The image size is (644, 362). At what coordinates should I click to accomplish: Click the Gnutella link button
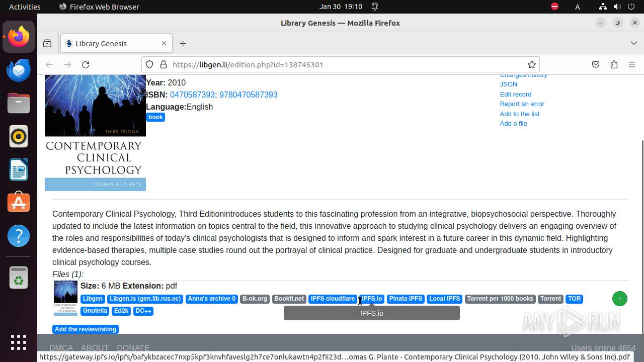coord(95,311)
